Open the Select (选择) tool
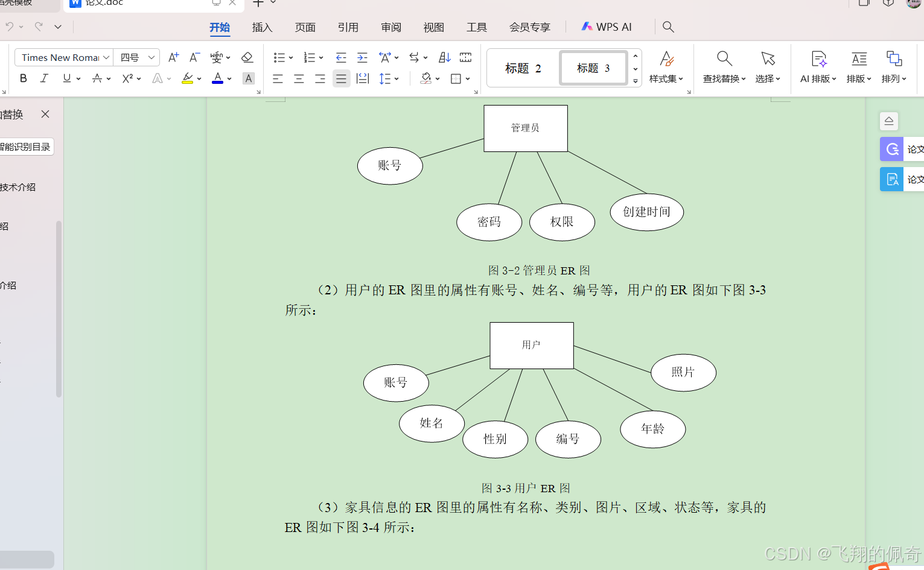Viewport: 924px width, 570px height. pos(768,67)
